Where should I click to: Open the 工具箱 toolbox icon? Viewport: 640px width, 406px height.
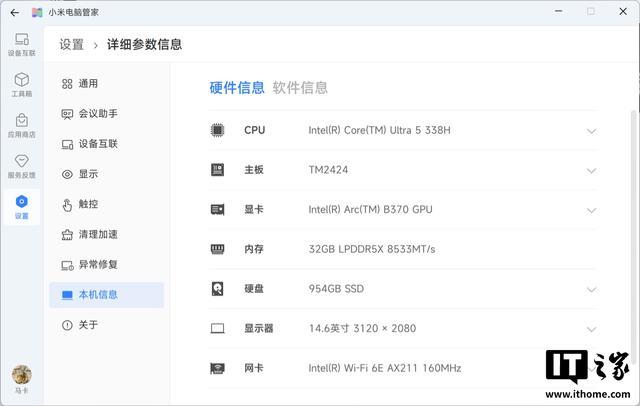tap(21, 84)
